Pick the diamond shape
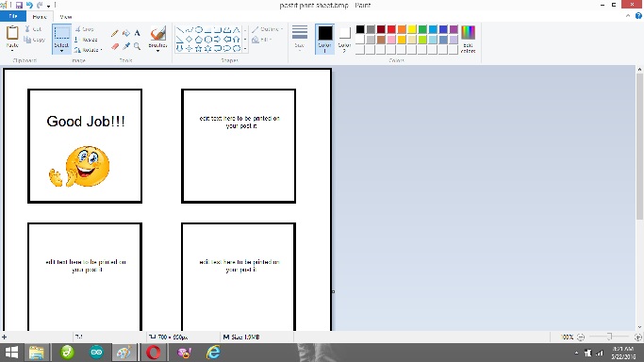 pos(189,39)
